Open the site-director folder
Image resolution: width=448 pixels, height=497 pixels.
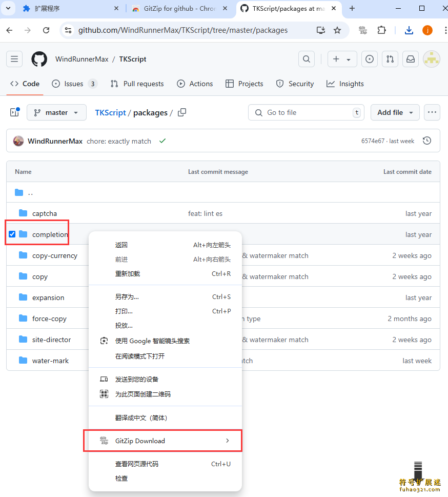pyautogui.click(x=52, y=340)
